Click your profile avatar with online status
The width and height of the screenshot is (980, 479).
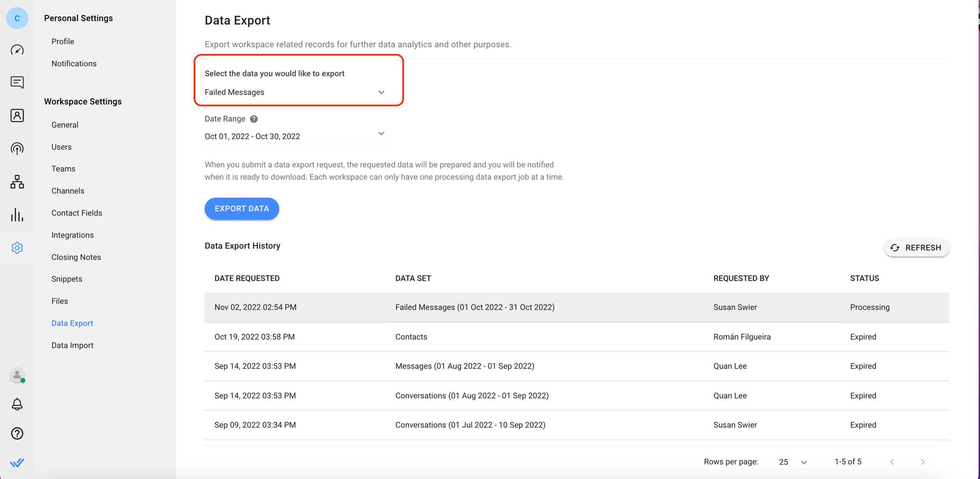[x=16, y=375]
